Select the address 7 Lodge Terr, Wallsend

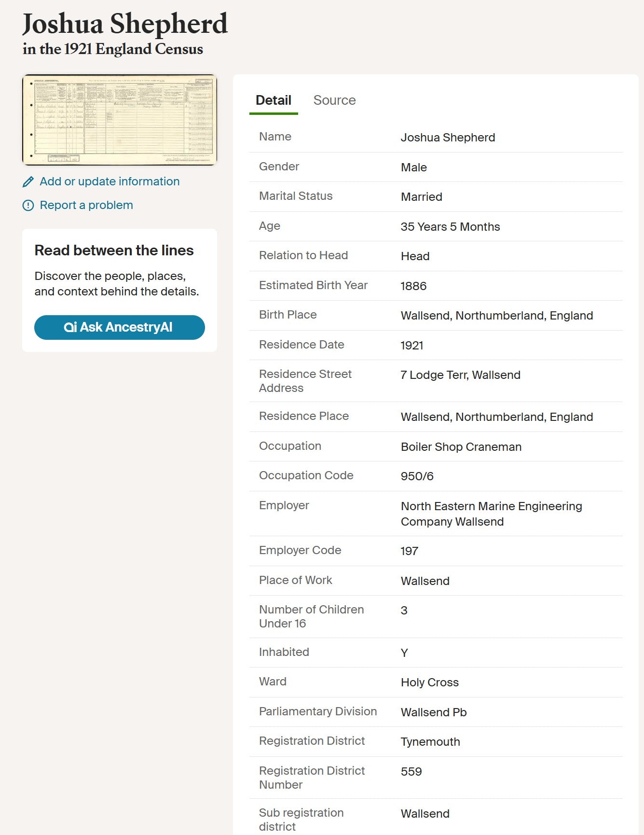pos(460,375)
